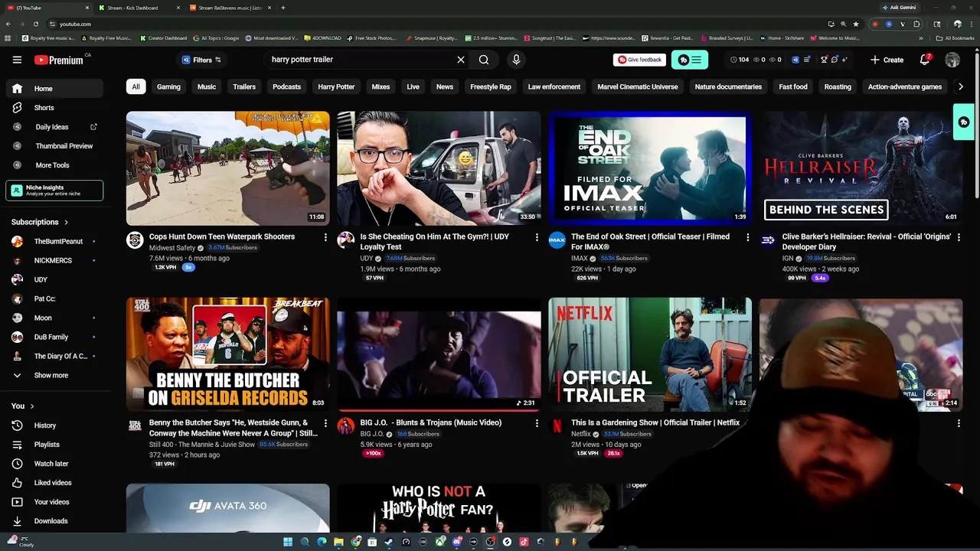The height and width of the screenshot is (551, 980).
Task: Click the magnifier search button
Action: point(484,60)
